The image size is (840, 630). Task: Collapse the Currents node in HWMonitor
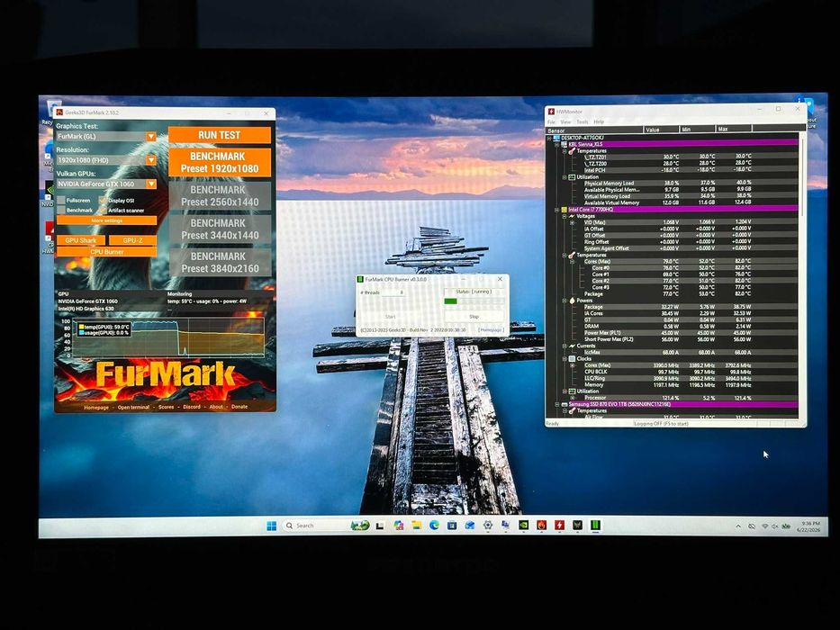[565, 346]
